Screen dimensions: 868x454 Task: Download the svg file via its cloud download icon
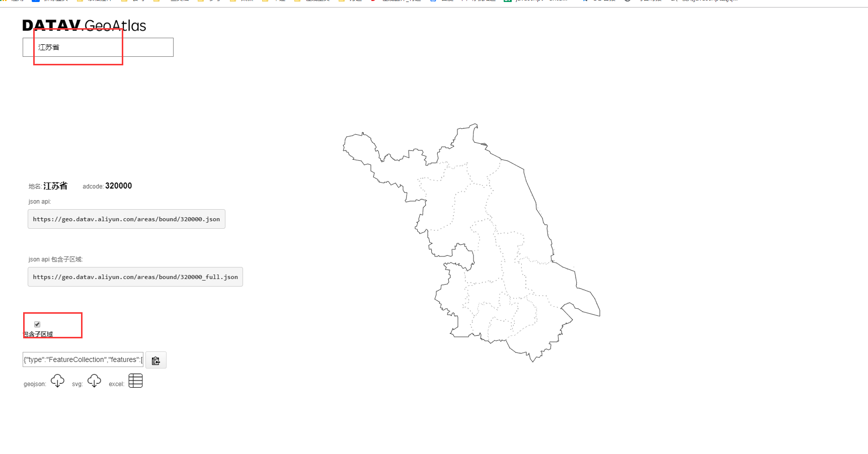(94, 381)
